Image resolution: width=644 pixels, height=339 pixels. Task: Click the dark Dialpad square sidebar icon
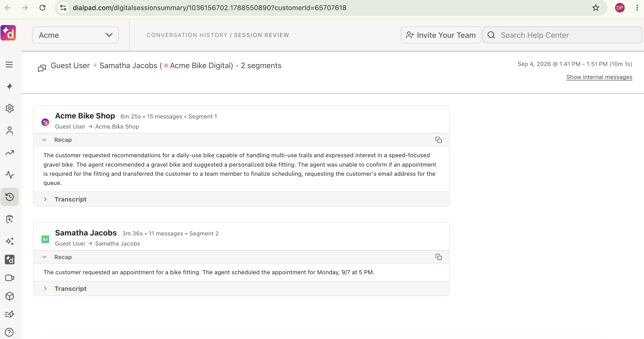[x=9, y=260]
